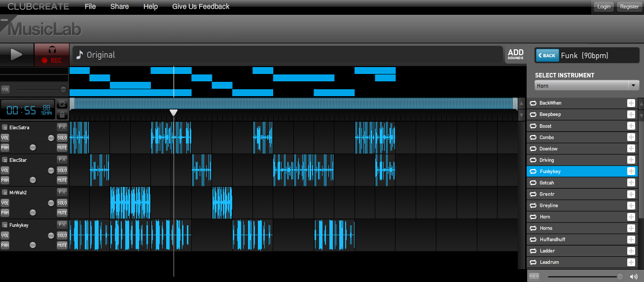The image size is (644, 282).
Task: Click the lock icon beside the timer
Action: coord(62,114)
